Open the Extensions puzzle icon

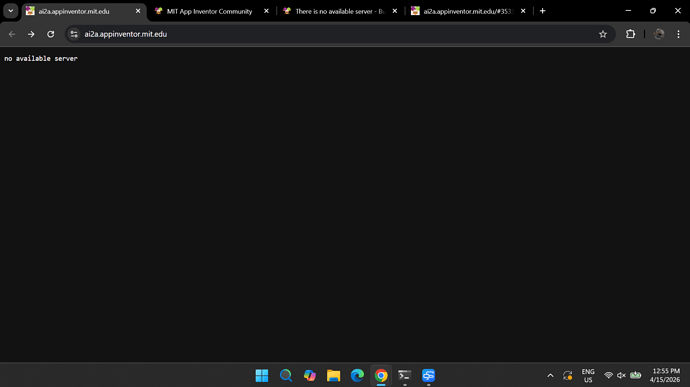[x=631, y=34]
